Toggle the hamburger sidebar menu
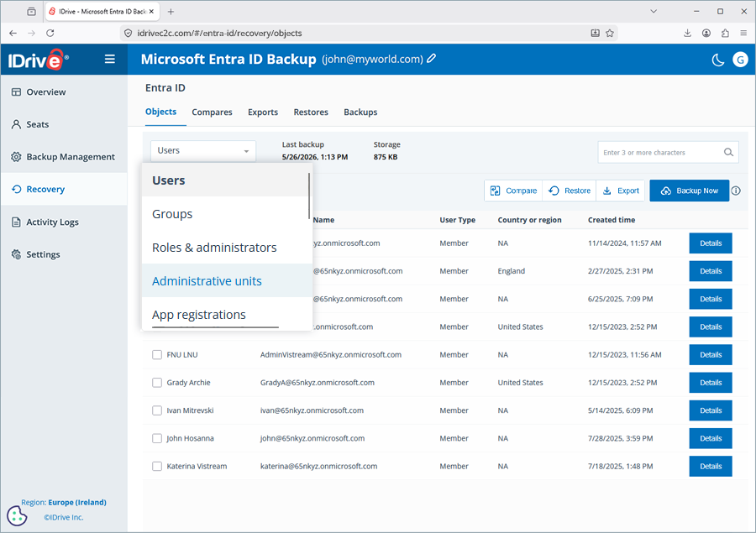The height and width of the screenshot is (533, 756). [x=110, y=59]
